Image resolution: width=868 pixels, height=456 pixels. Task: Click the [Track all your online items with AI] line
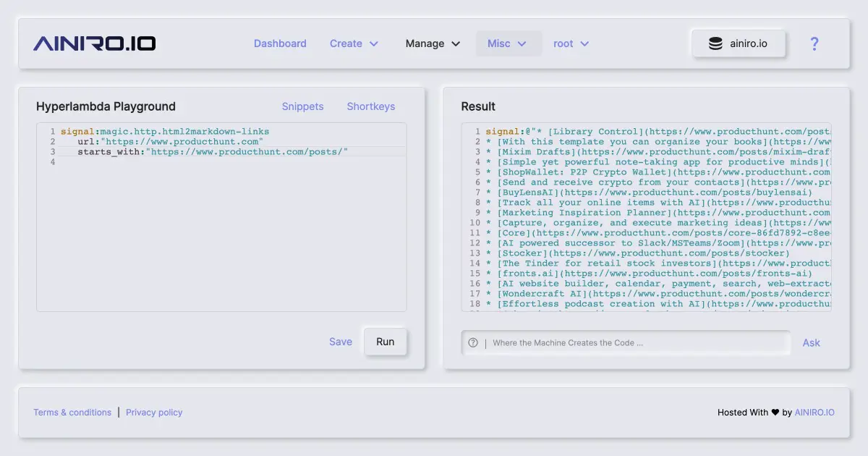tap(658, 203)
